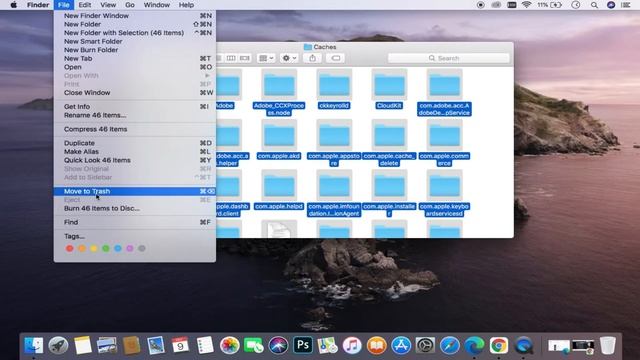This screenshot has width=640, height=360.
Task: Select Burn 46 Items to Disc…
Action: click(135, 208)
